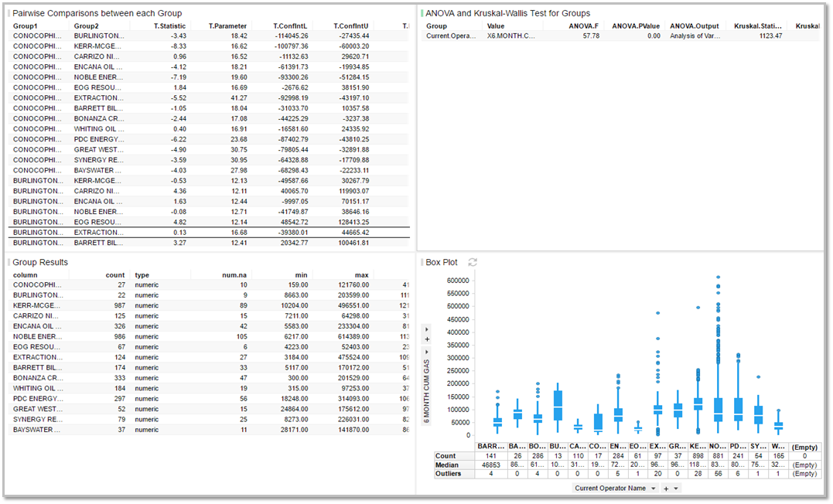The height and width of the screenshot is (504, 833).
Task: Select count value 987 in Group Results
Action: coord(120,305)
